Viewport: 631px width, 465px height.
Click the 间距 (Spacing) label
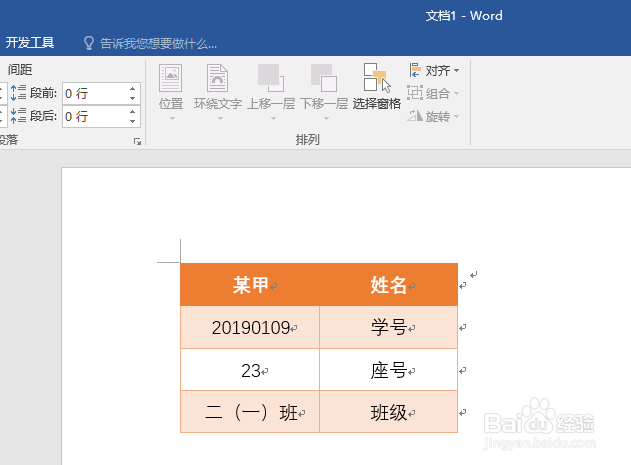(20, 70)
